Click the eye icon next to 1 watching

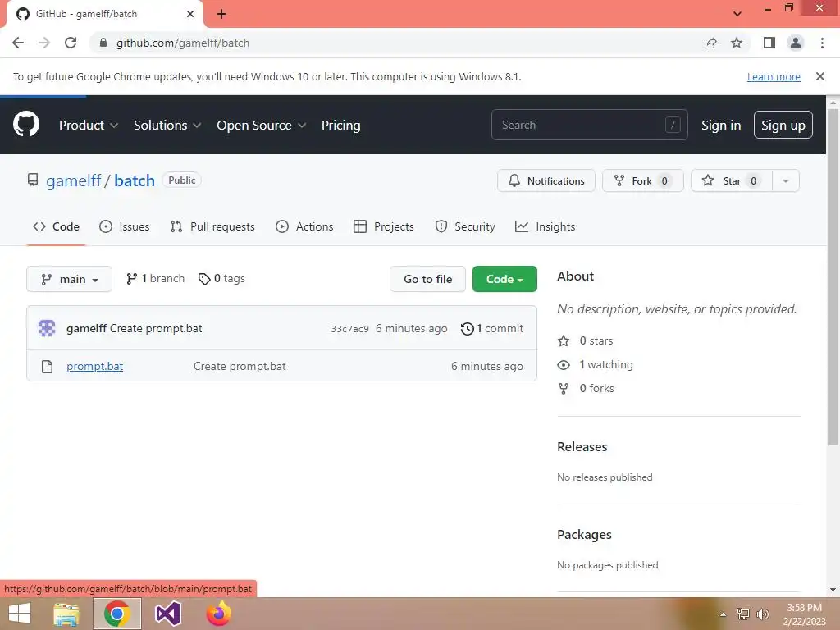564,365
